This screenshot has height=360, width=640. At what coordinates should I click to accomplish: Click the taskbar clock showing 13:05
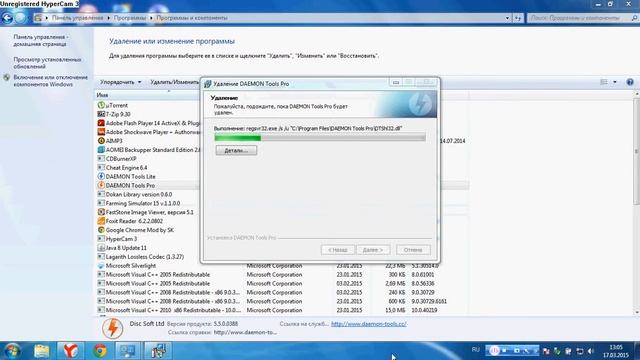point(616,351)
